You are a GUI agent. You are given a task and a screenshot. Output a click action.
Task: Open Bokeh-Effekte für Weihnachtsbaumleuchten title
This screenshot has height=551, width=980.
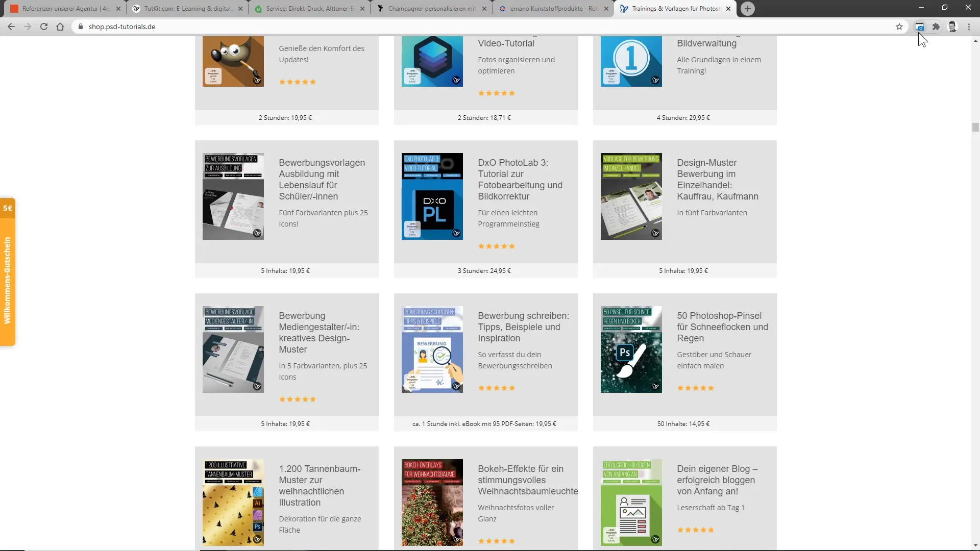click(528, 480)
